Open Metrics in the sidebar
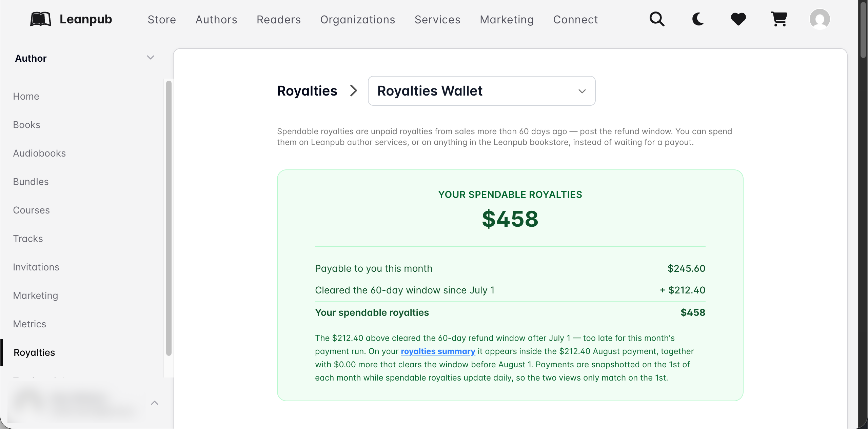This screenshot has height=429, width=868. pos(29,324)
